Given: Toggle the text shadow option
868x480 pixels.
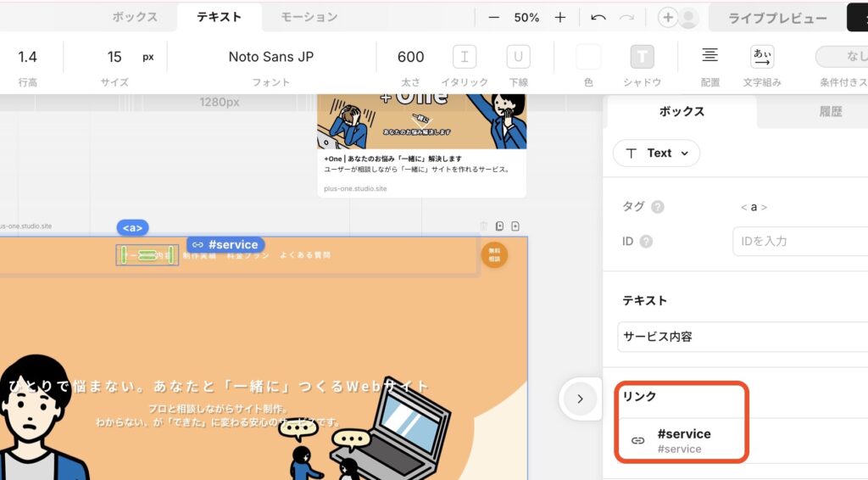Looking at the screenshot, I should 643,57.
